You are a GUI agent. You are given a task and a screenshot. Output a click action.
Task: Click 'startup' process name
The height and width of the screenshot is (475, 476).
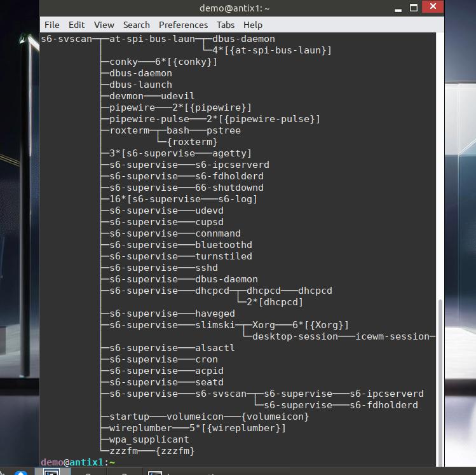129,416
